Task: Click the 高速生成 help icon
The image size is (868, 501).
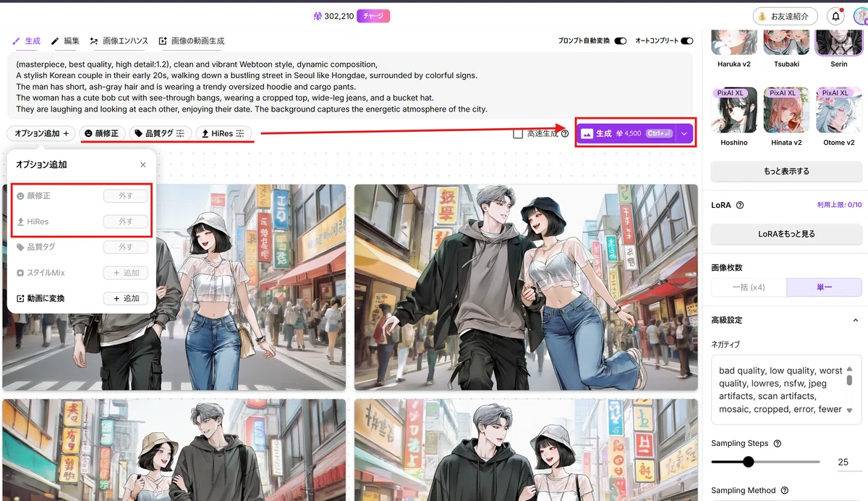Action: [565, 133]
